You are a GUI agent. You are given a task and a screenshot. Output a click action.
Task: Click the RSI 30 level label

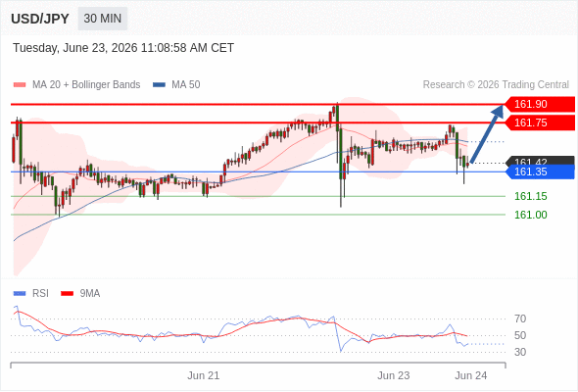[520, 352]
